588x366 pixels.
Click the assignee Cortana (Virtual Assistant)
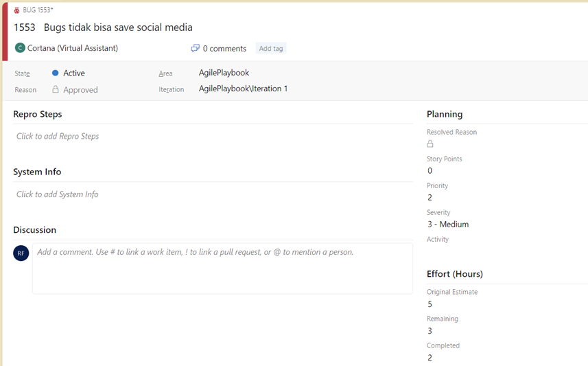[72, 48]
